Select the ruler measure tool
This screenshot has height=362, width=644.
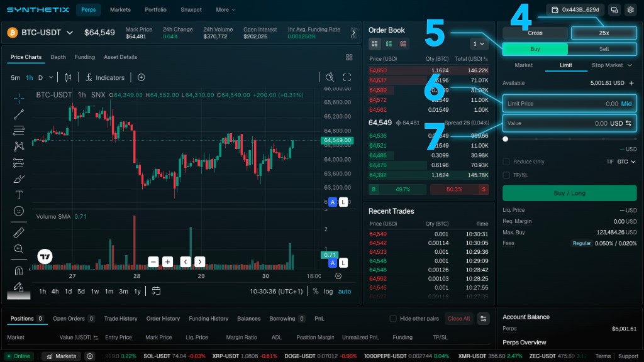(18, 233)
